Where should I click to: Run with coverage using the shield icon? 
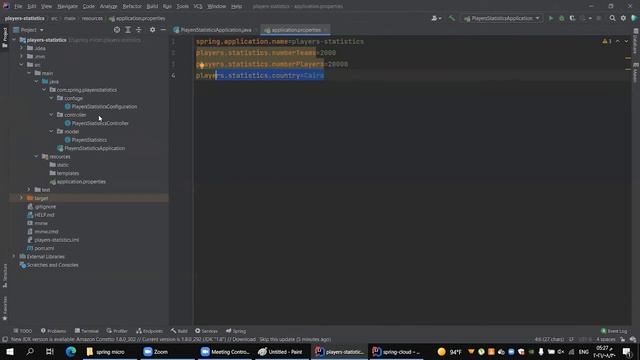(572, 18)
